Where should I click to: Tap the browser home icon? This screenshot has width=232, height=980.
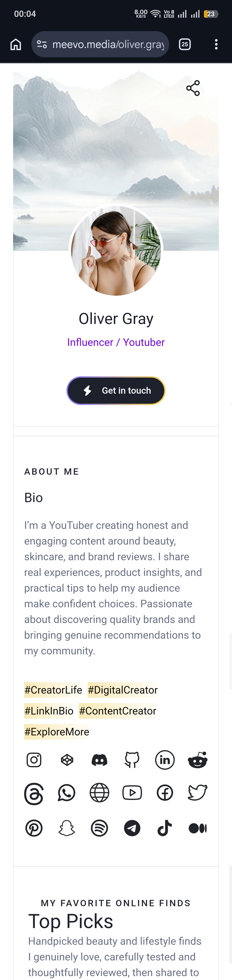pyautogui.click(x=16, y=44)
